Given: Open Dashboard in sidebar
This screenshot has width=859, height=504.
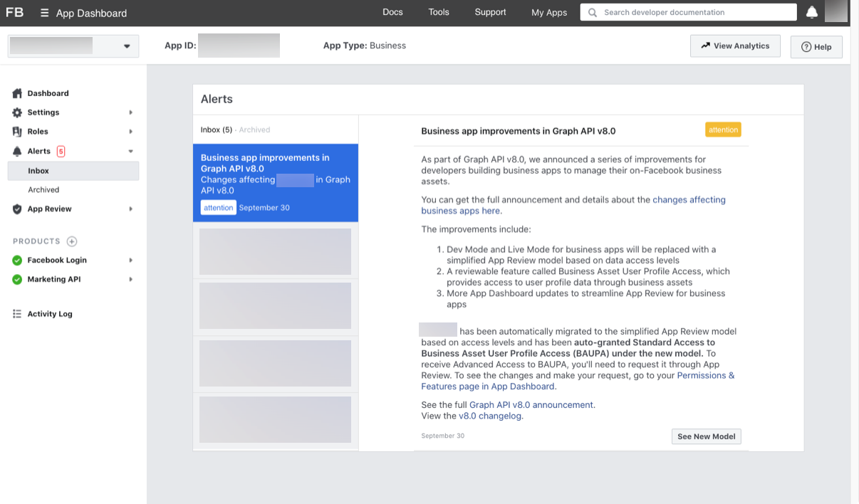Looking at the screenshot, I should pos(48,93).
